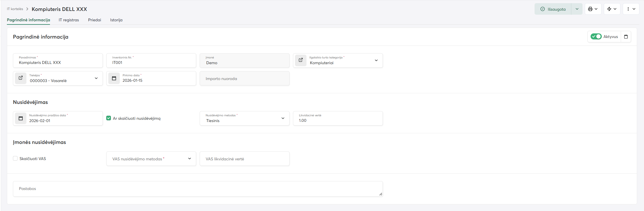Focus the Likvidacinė vertė input field

click(338, 120)
